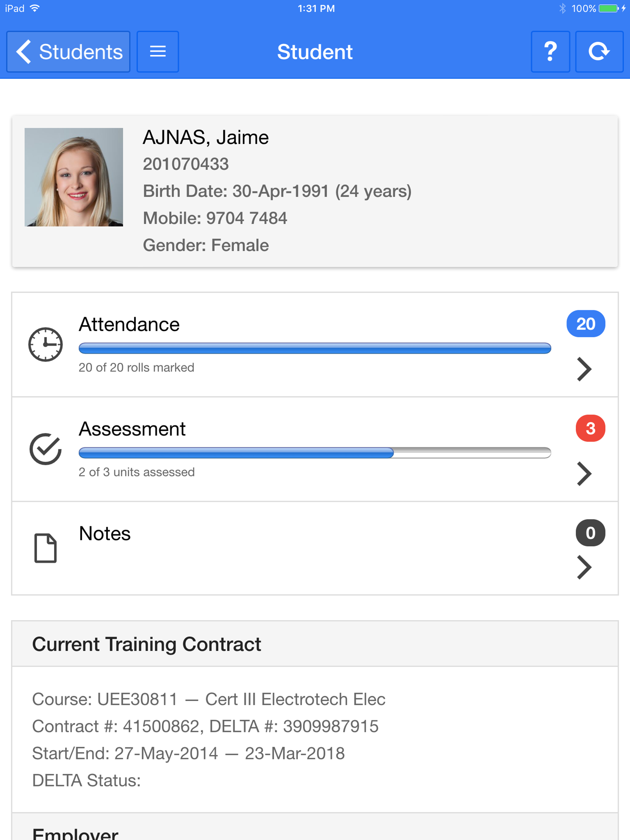Tap the Current Training Contract header
Screen dimensions: 630x840
click(315, 644)
